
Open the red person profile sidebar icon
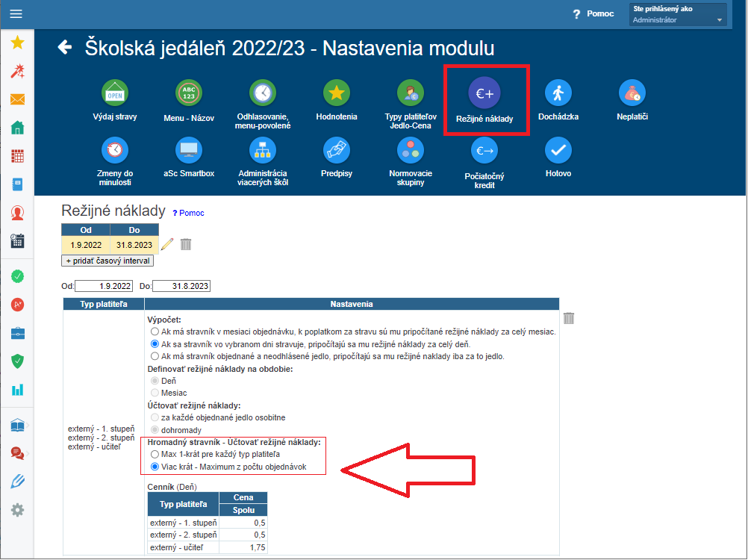(x=18, y=213)
